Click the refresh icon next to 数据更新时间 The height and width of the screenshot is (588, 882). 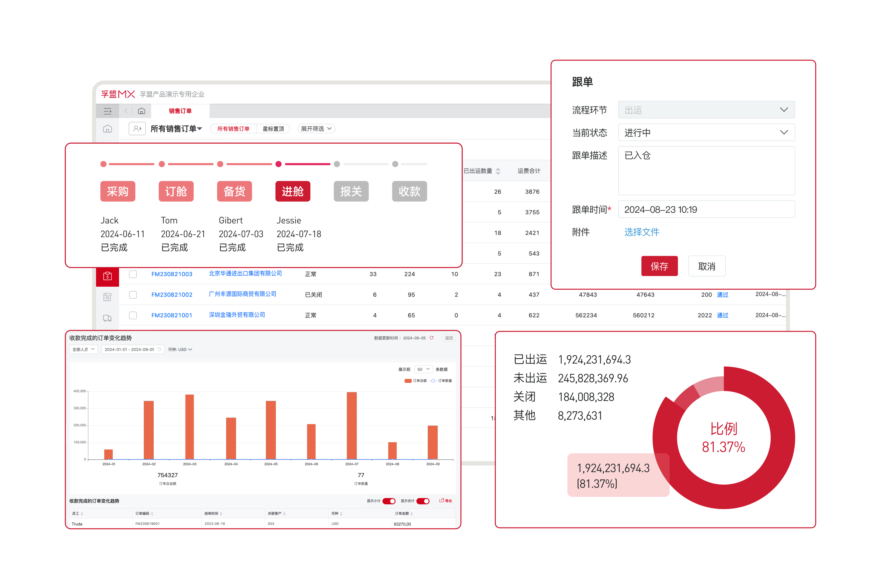coord(432,338)
